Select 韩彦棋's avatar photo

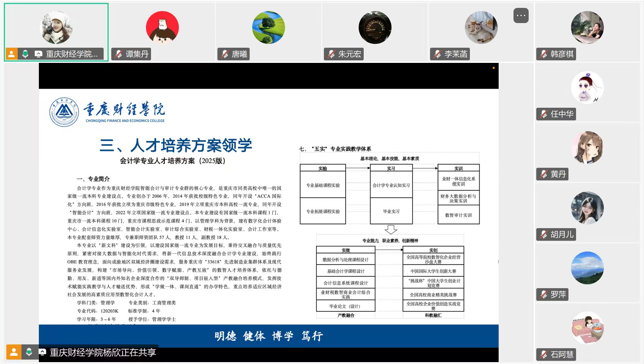pyautogui.click(x=587, y=27)
